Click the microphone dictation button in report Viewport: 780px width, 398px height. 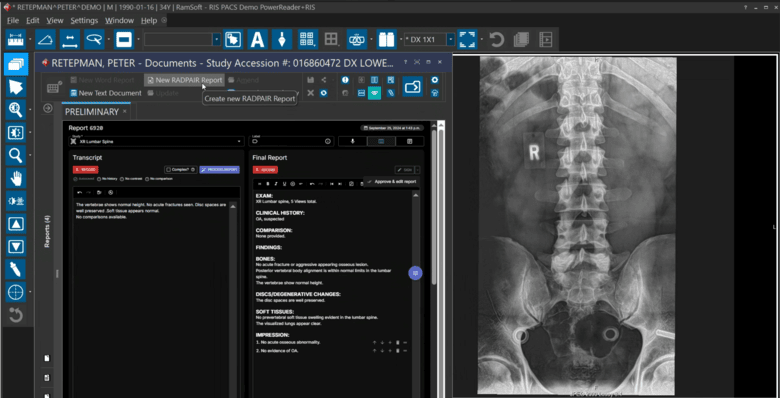click(353, 141)
